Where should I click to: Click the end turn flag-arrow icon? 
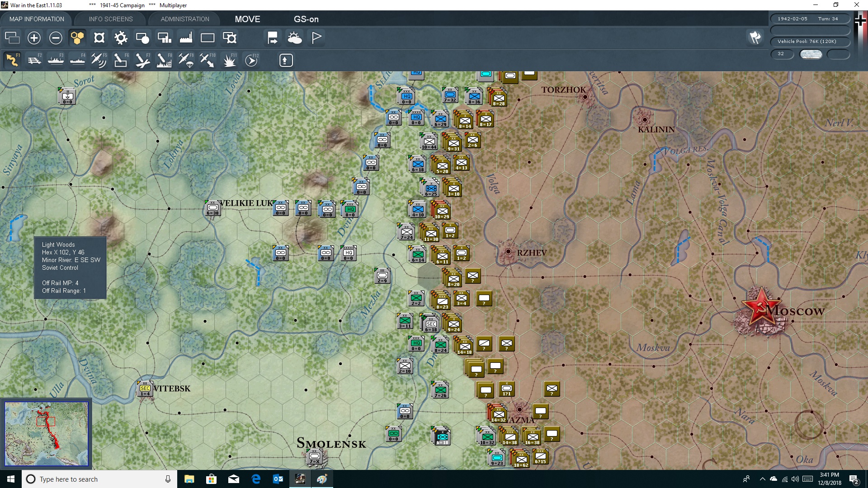(x=273, y=38)
